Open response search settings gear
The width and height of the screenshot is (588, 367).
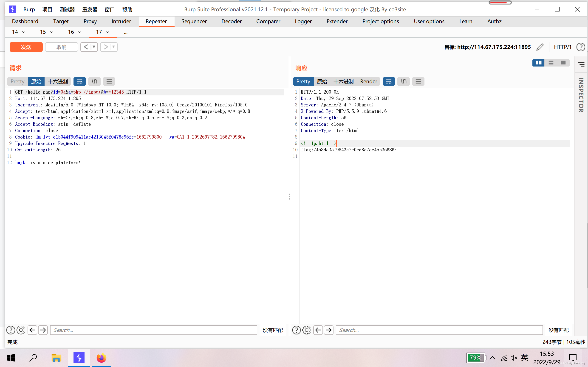tap(307, 330)
